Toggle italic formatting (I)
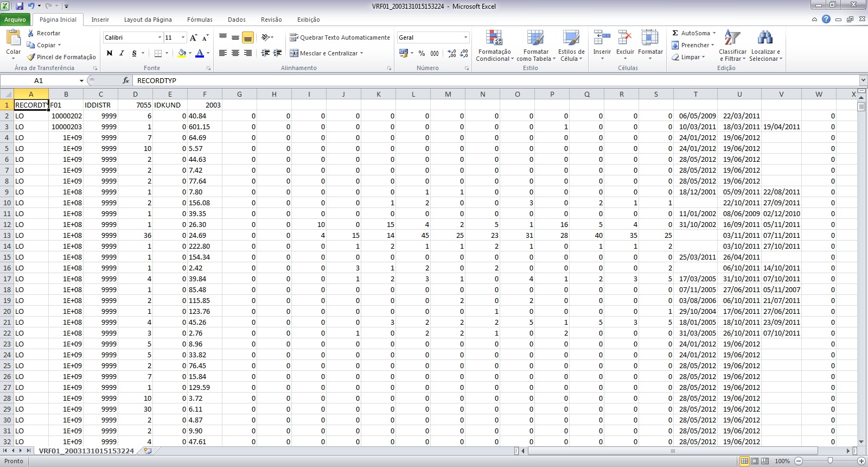 pyautogui.click(x=122, y=53)
